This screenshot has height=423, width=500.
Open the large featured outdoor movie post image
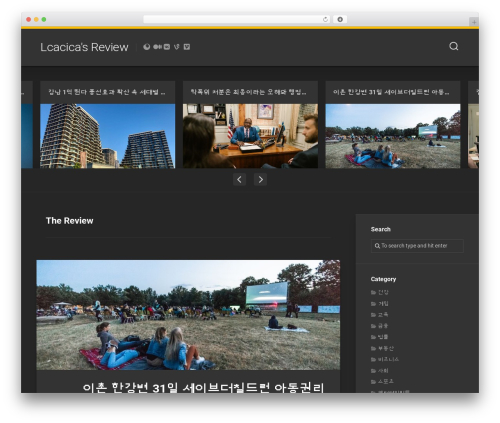(188, 315)
